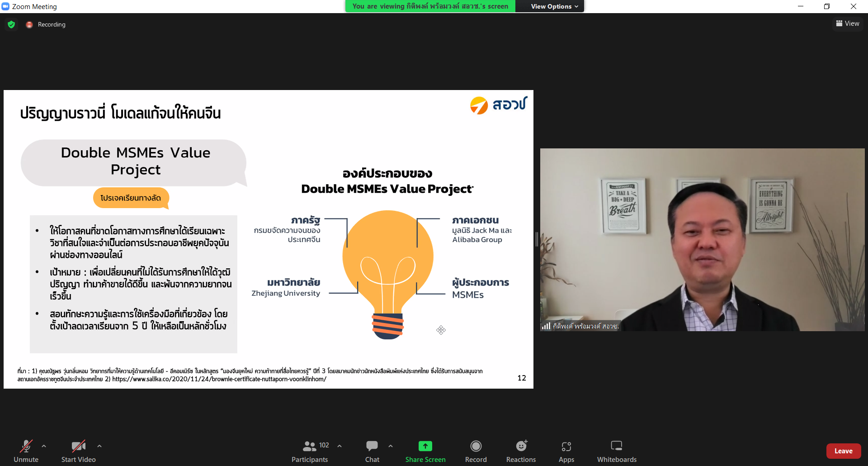Toggle the Record button
868x466 pixels.
(x=476, y=451)
